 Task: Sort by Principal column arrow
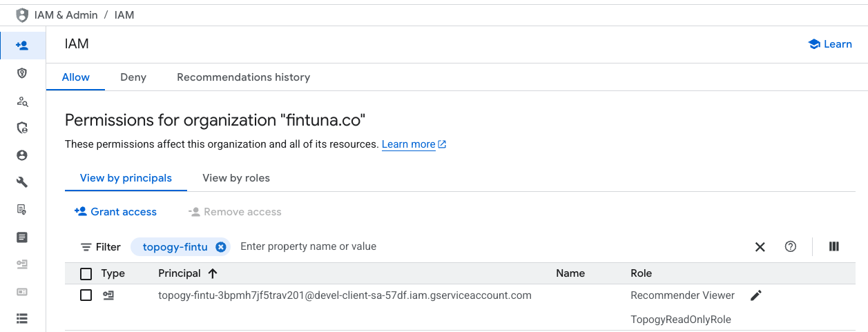point(213,273)
